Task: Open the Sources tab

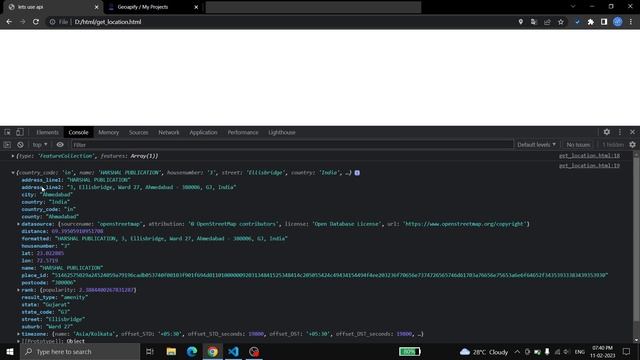Action: tap(138, 132)
